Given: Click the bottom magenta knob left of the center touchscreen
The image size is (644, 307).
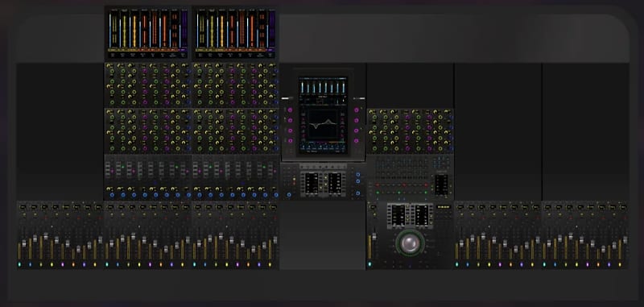Looking at the screenshot, I should (290, 141).
